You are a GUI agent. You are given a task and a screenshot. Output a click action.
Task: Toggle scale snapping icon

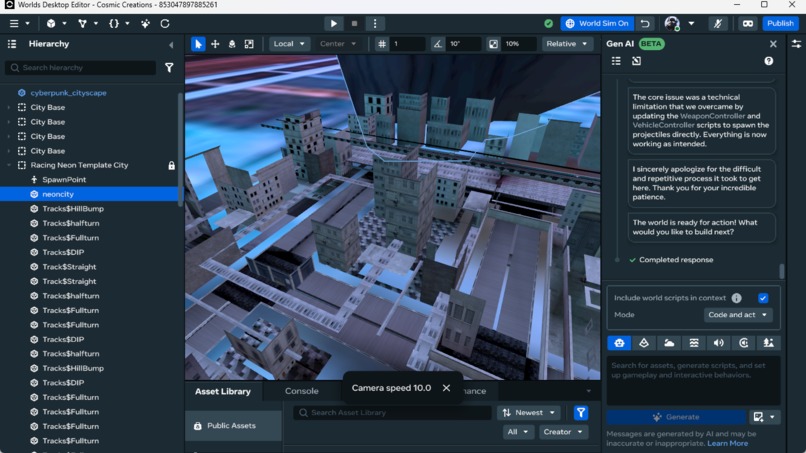[493, 44]
